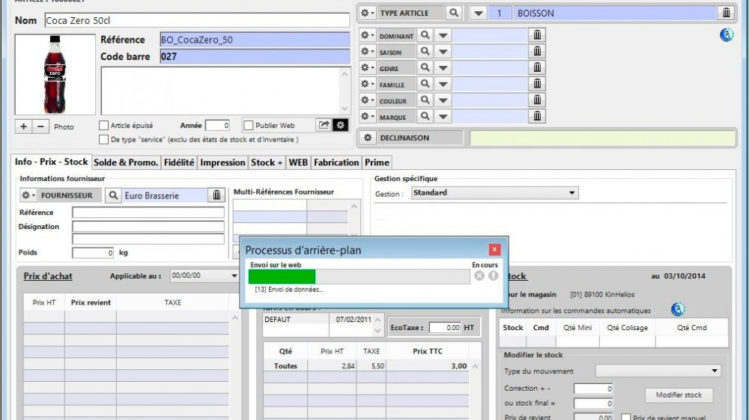Click the EcoTaxe value field
Image resolution: width=749 pixels, height=420 pixels.
445,328
